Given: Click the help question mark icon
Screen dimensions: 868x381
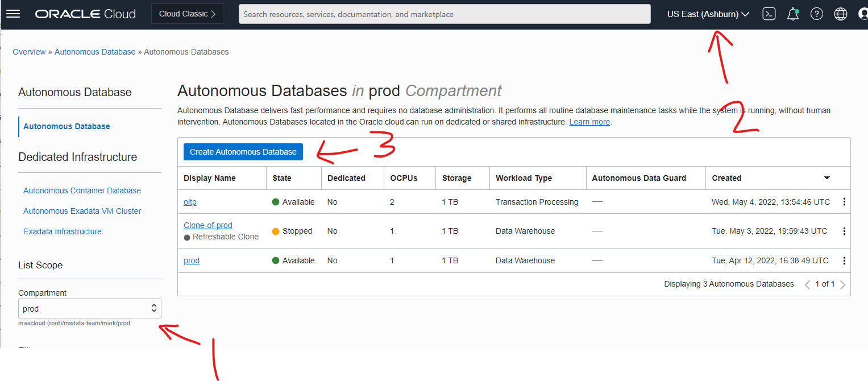Looking at the screenshot, I should 816,14.
